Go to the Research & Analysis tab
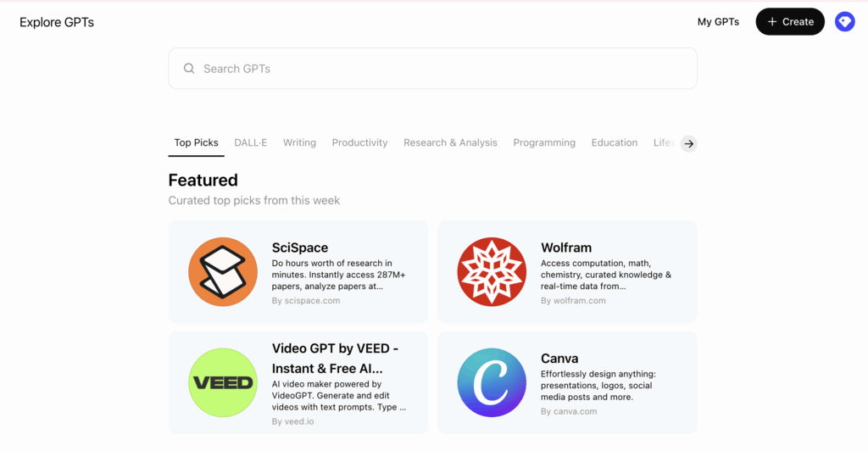The height and width of the screenshot is (451, 868). pyautogui.click(x=450, y=142)
